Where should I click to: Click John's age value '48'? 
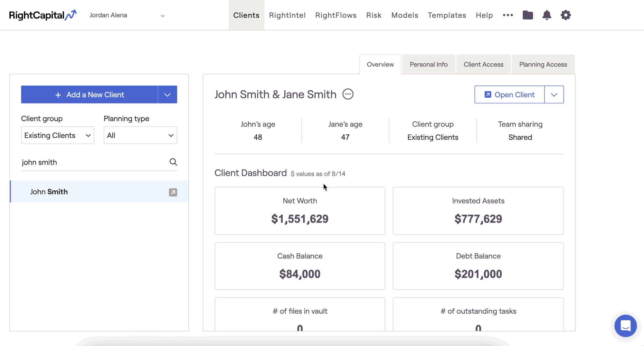(x=258, y=137)
